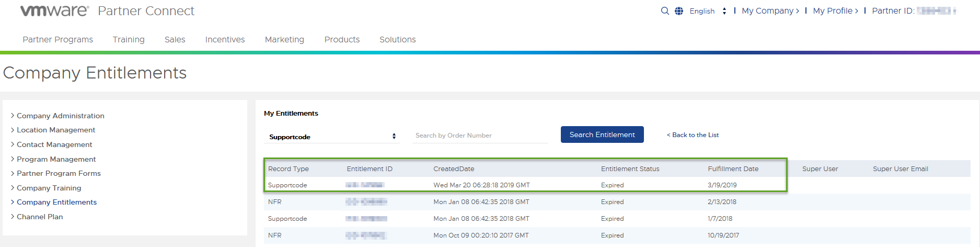Click Supportcode record type dated 1/7/2018
Screen dimensions: 980x247
(x=287, y=219)
